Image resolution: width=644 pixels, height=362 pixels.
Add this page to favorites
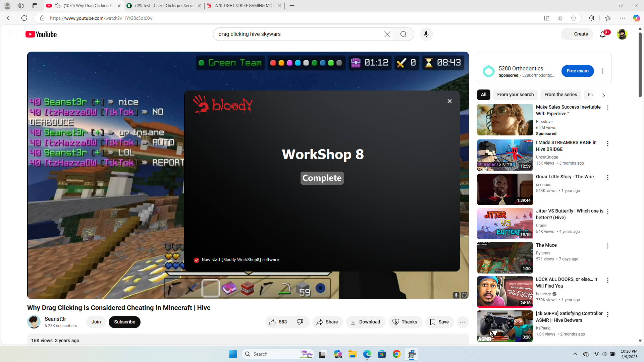coord(574,18)
